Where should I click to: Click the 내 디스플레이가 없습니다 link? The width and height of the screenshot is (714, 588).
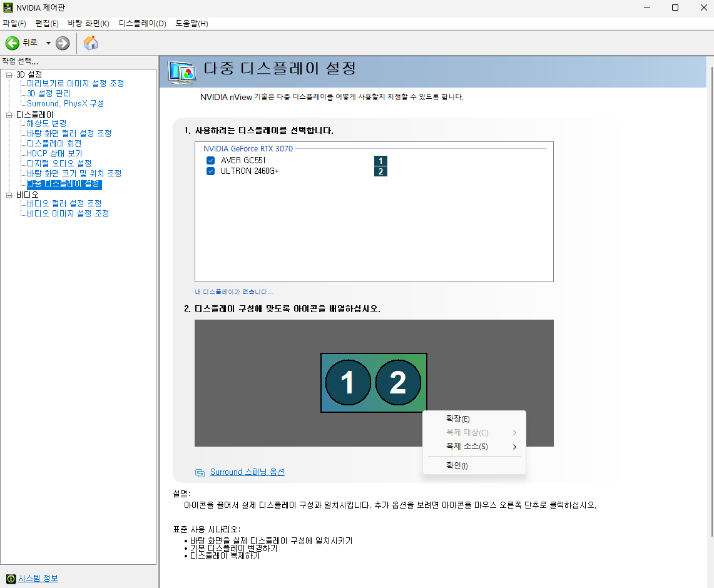coord(233,291)
